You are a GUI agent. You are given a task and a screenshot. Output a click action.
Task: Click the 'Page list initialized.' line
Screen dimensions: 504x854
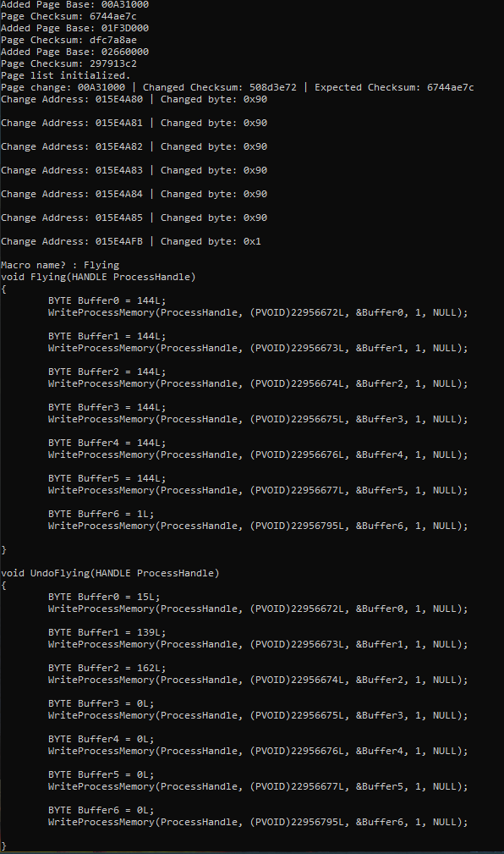[x=66, y=75]
